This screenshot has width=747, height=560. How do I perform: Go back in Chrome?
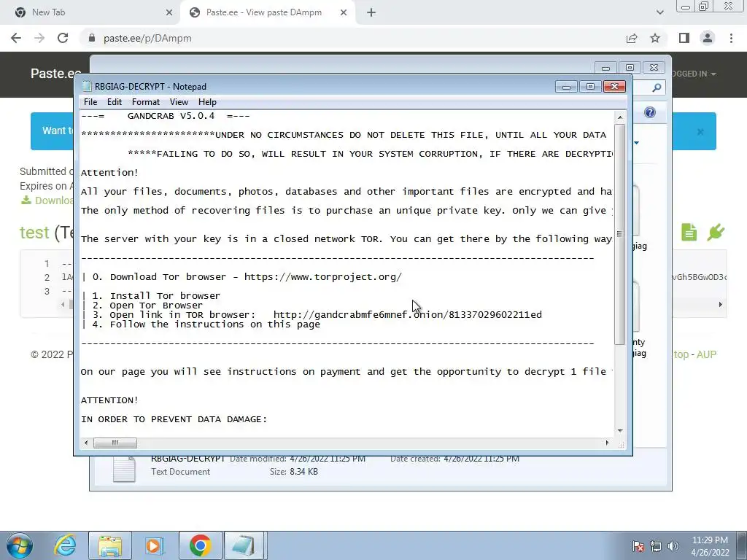coord(16,38)
